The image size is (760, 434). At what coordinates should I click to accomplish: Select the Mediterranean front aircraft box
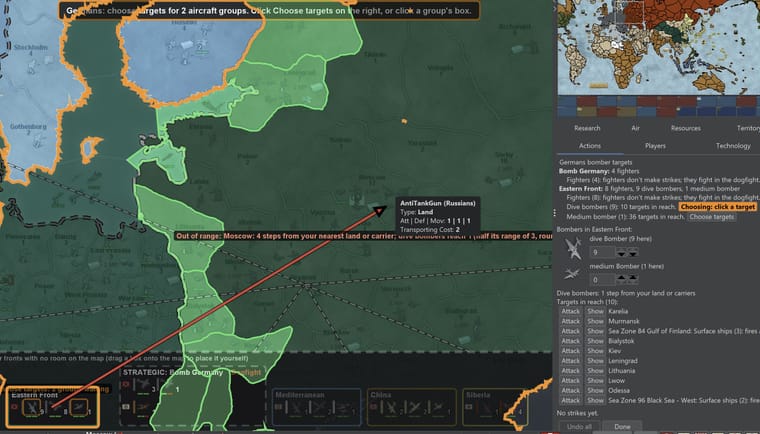[316, 406]
